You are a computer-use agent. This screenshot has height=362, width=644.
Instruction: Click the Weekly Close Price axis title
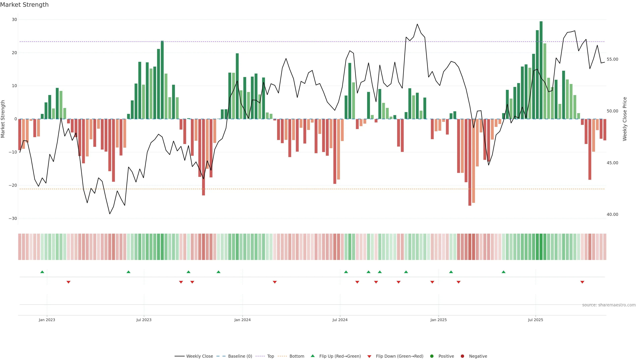coord(625,119)
